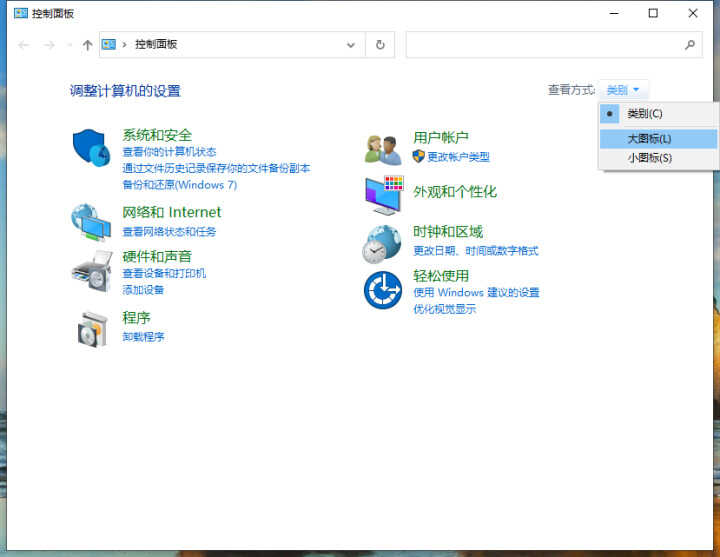Expand the 查看方式 类别 dropdown
Screen dimensions: 720x557
[x=626, y=90]
